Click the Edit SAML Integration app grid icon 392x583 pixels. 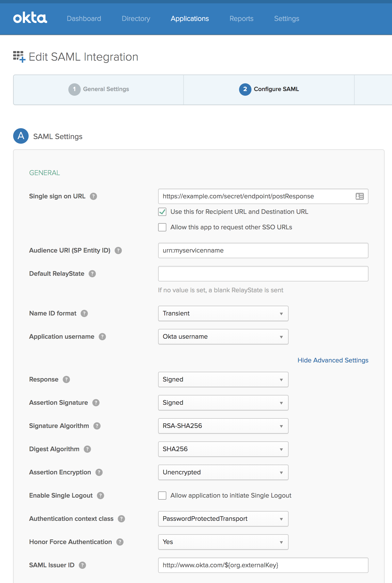pos(19,56)
